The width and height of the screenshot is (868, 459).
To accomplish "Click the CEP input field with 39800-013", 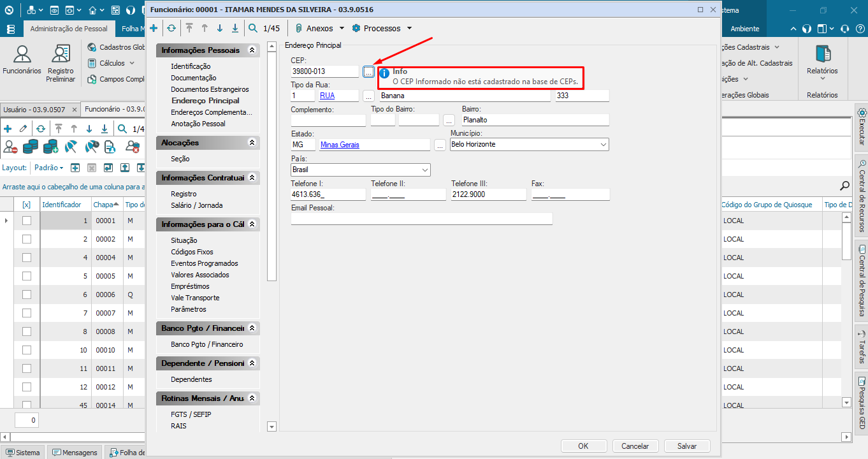I will point(325,71).
